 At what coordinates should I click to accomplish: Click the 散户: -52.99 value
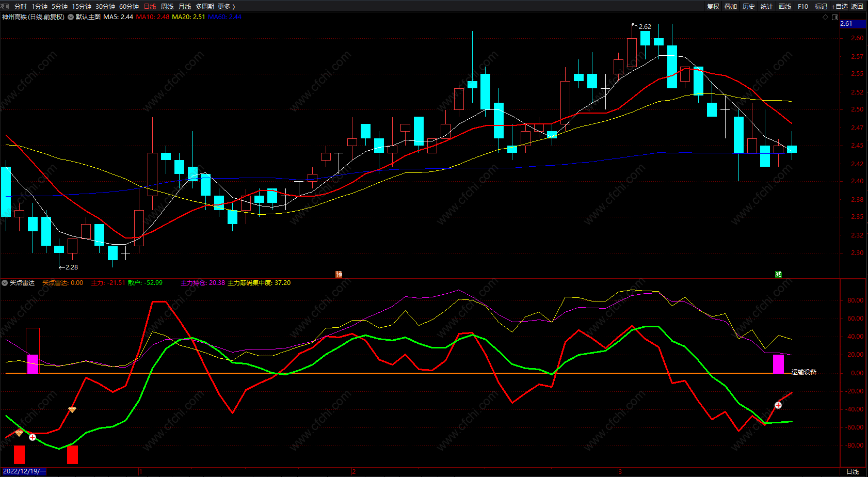pyautogui.click(x=145, y=283)
